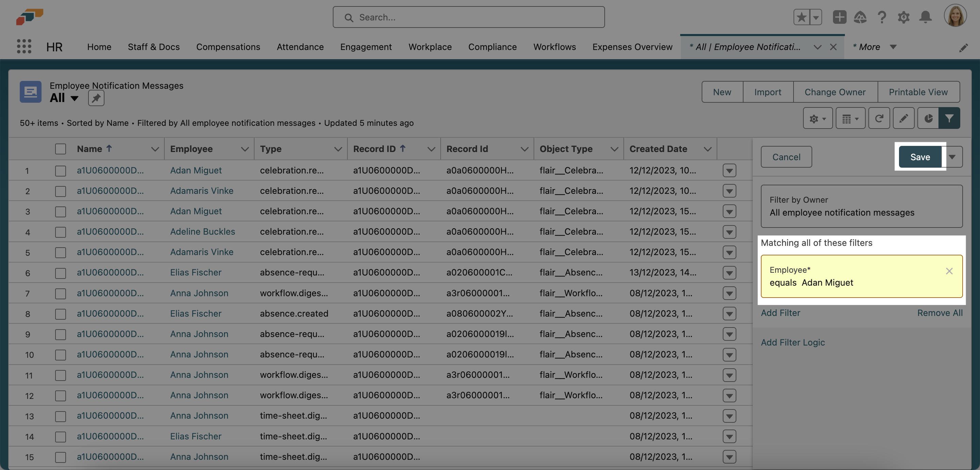Image resolution: width=980 pixels, height=470 pixels.
Task: Remove the Employee equals Adan Miguet filter
Action: [x=949, y=271]
